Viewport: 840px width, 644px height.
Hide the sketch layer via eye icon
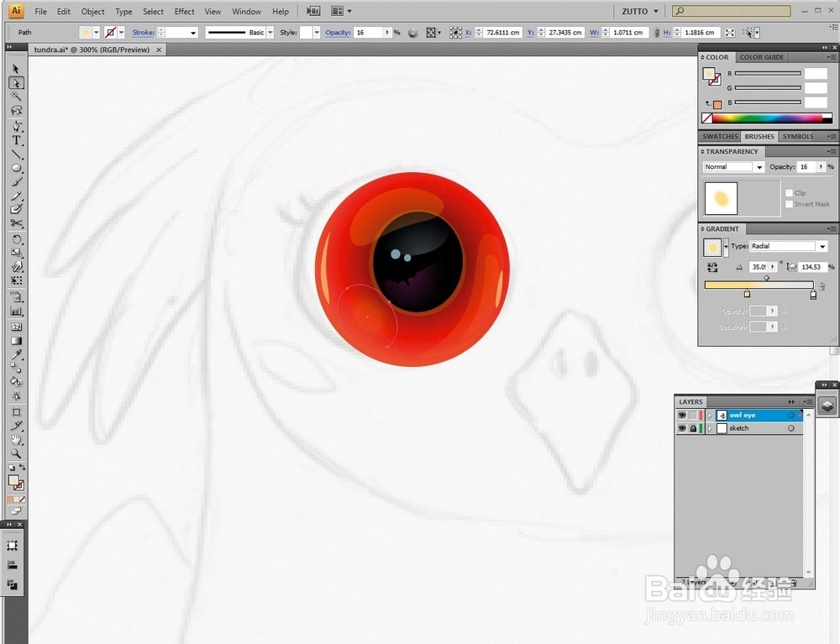click(681, 428)
